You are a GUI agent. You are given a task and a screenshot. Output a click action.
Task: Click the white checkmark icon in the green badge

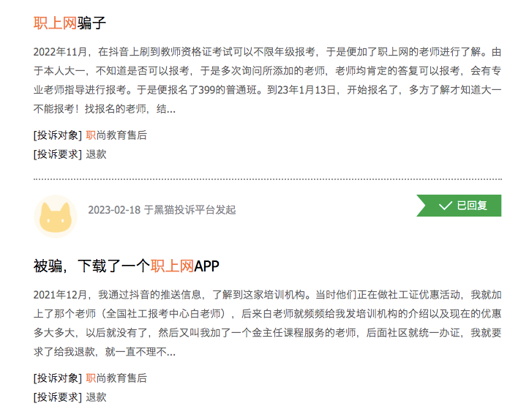445,206
